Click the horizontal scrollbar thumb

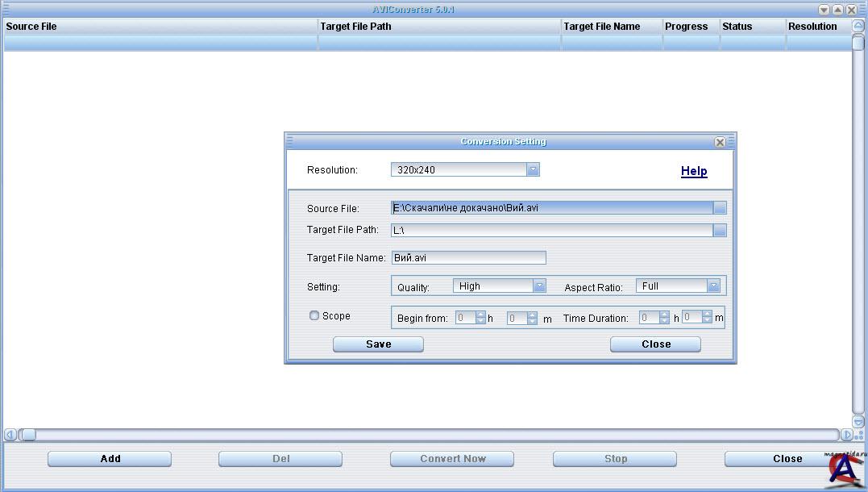[28, 435]
